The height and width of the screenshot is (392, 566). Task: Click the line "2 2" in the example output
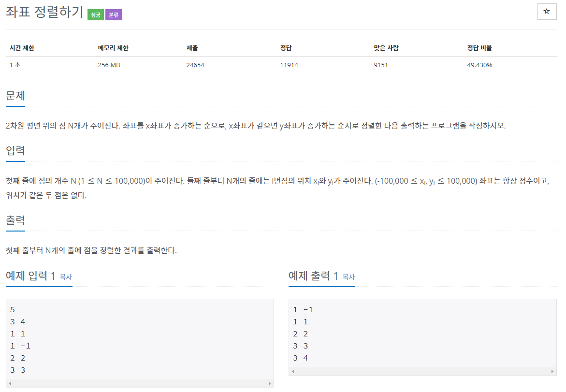(301, 334)
